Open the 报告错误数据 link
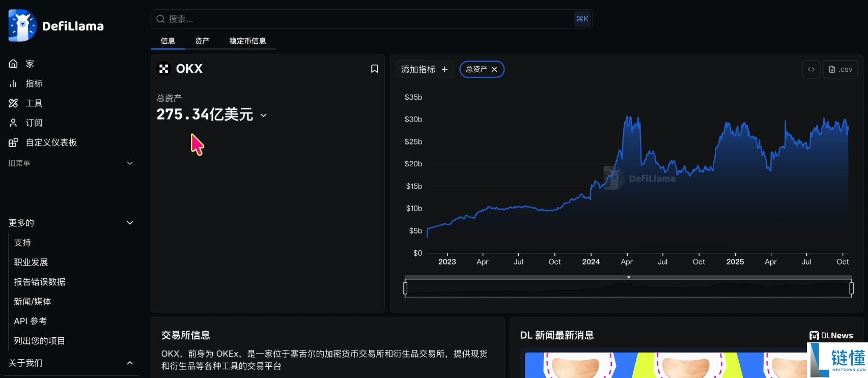This screenshot has height=378, width=868. [40, 282]
